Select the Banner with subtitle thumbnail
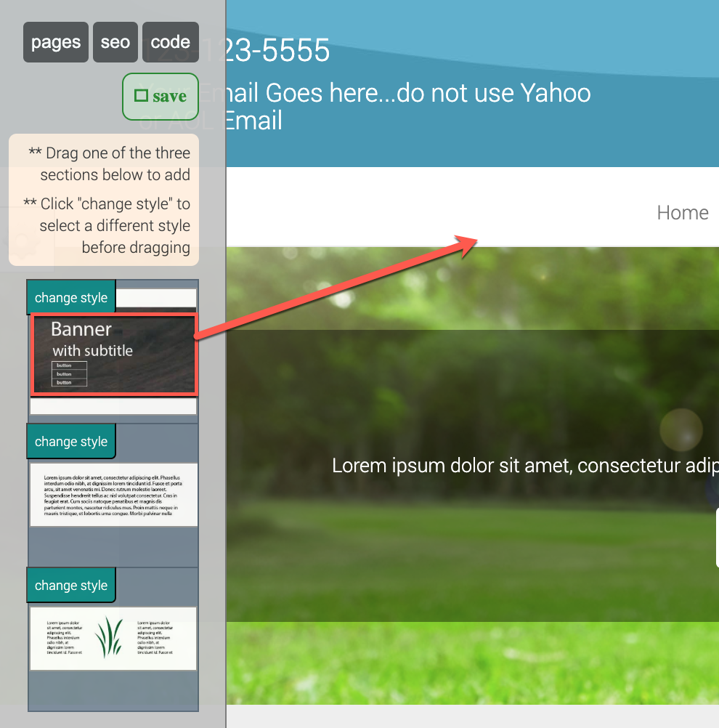The image size is (719, 728). [114, 355]
